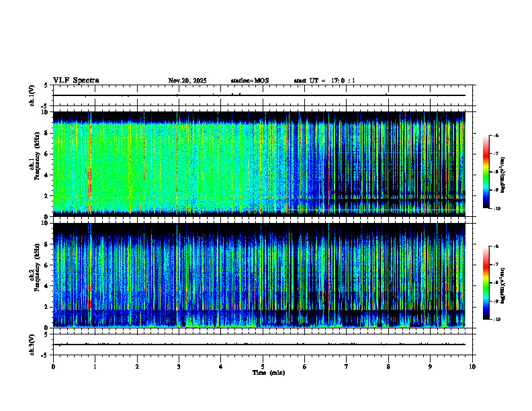This screenshot has height=411, width=532.
Task: Click the "5" tick on ch.3(V) axis
Action: click(x=46, y=334)
